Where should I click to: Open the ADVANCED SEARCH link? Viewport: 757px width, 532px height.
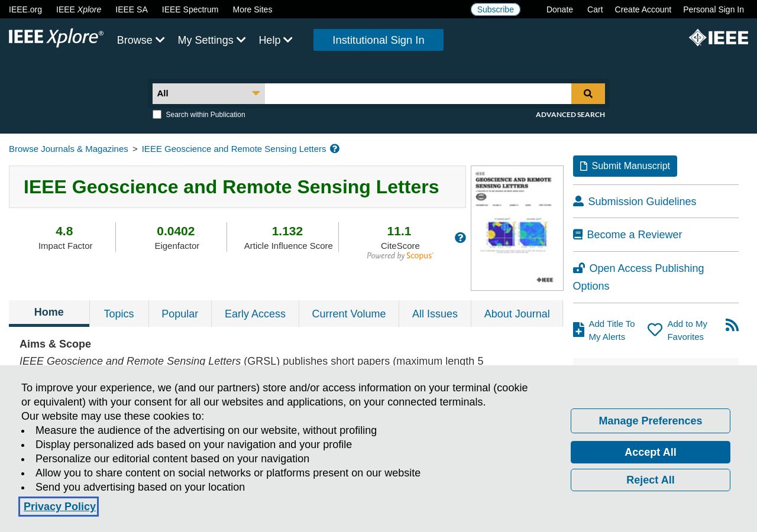point(570,115)
